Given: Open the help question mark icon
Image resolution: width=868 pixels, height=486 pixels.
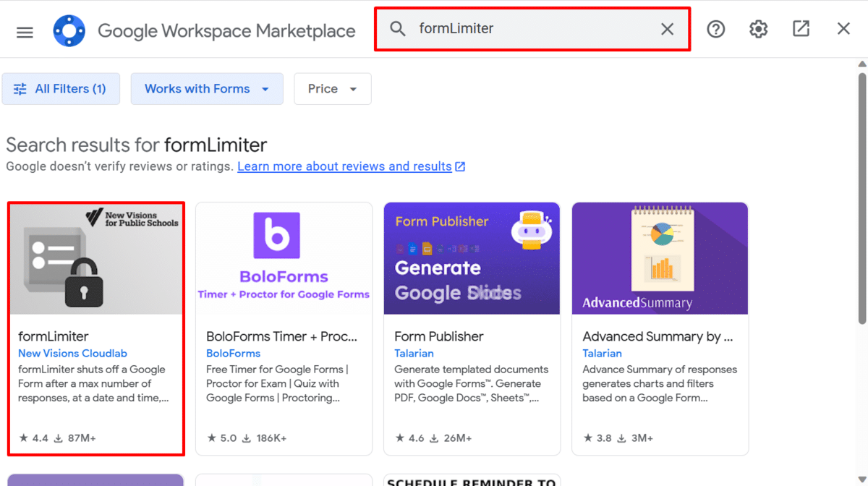Looking at the screenshot, I should (716, 29).
